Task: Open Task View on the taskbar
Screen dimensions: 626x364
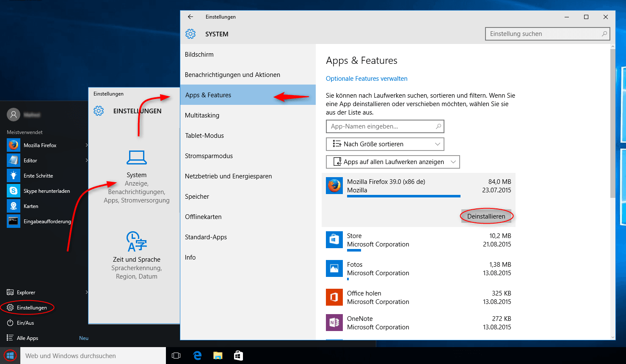Action: click(x=176, y=356)
